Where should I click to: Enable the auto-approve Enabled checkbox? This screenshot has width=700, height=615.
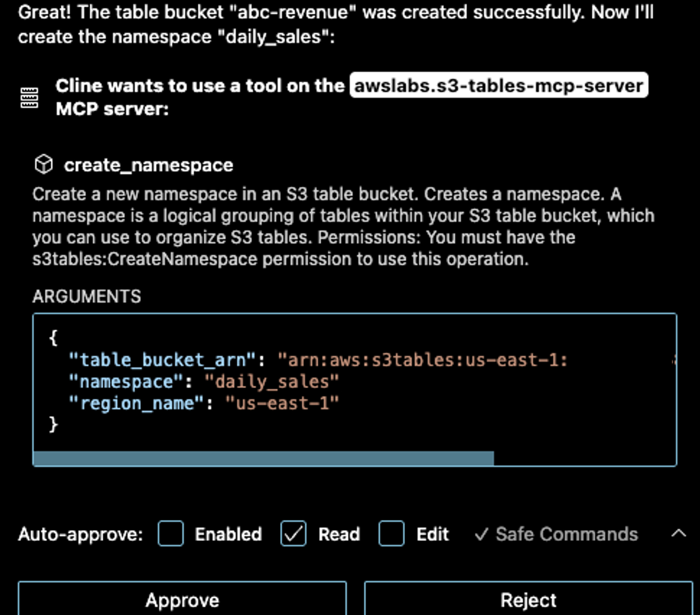point(170,534)
